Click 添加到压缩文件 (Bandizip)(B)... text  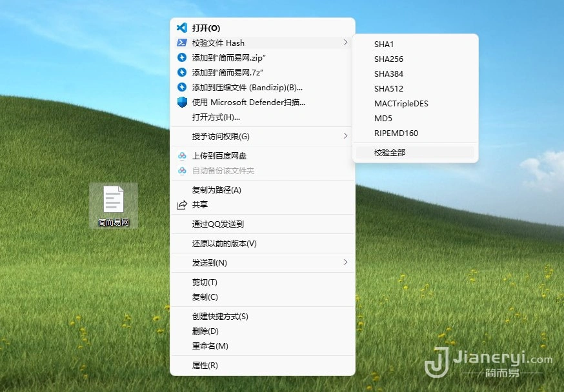point(247,87)
